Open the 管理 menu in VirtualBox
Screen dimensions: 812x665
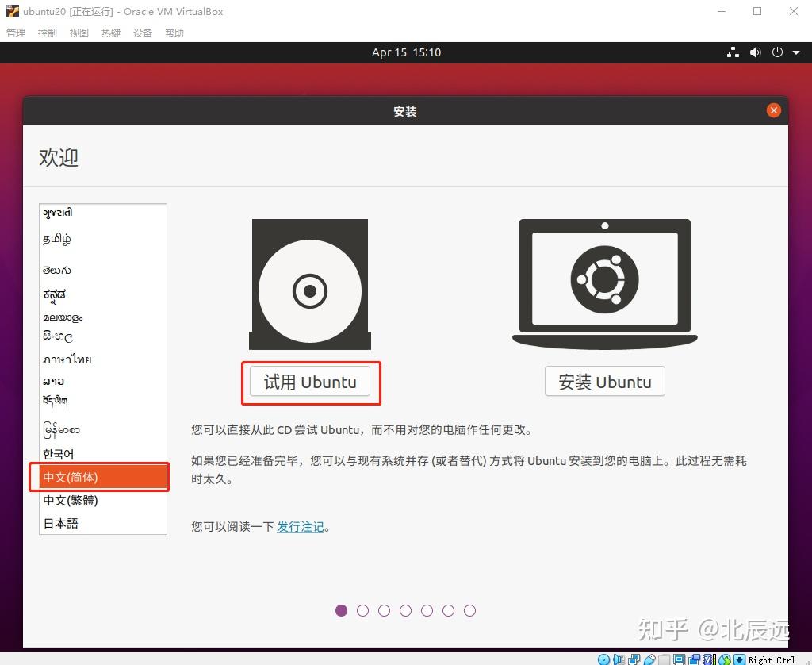pos(16,33)
